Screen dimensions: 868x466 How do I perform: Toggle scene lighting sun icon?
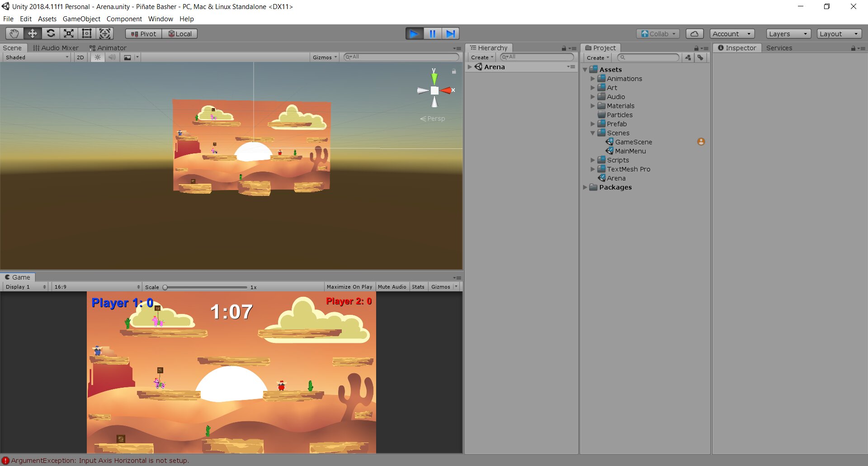pos(98,57)
